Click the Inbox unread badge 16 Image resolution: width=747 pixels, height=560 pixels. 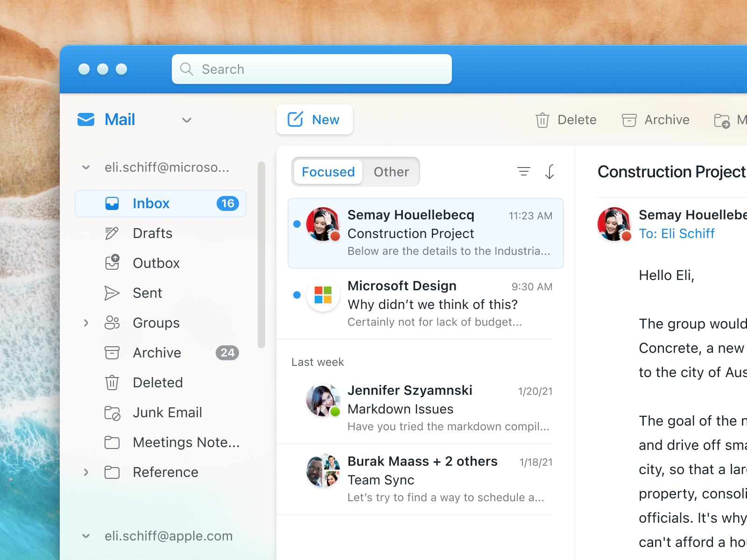(228, 203)
